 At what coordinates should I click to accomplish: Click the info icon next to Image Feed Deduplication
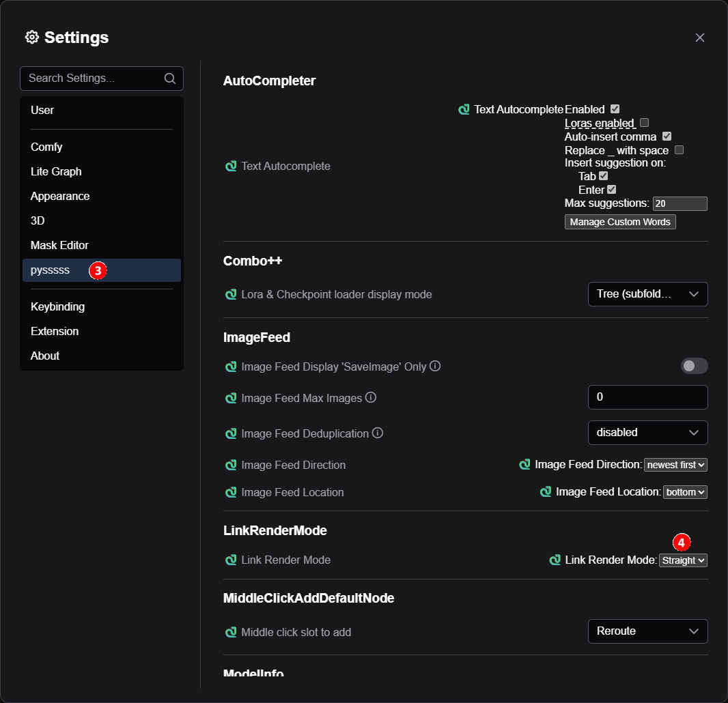pyautogui.click(x=378, y=433)
